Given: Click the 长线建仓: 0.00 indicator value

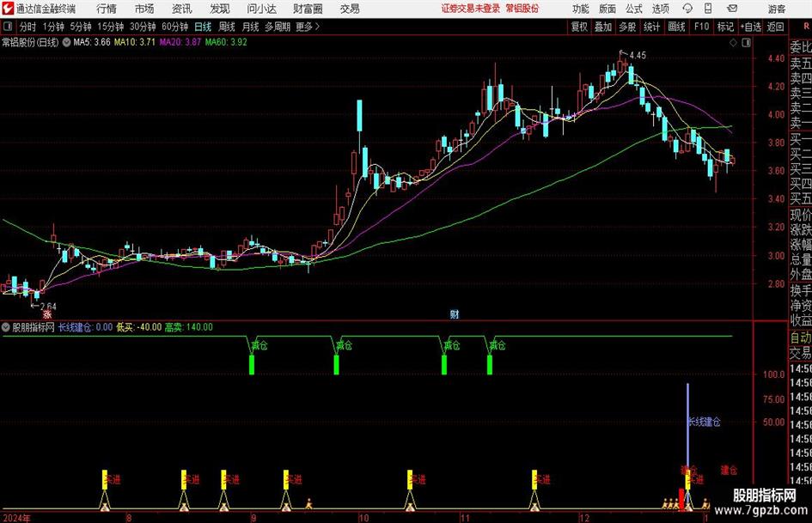Looking at the screenshot, I should (x=85, y=327).
